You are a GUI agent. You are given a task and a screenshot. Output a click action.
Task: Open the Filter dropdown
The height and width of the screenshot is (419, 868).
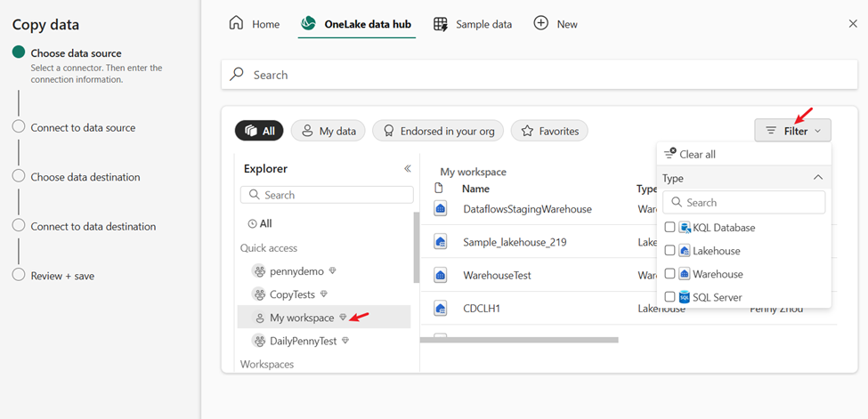[792, 131]
